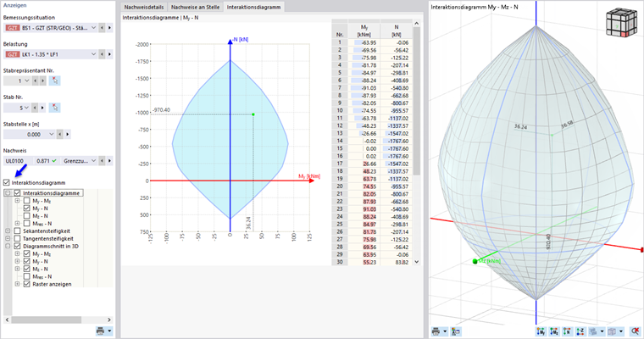Pick Stab Nr. graphically with the cursor icon
Image resolution: width=644 pixels, height=339 pixels.
[x=54, y=108]
